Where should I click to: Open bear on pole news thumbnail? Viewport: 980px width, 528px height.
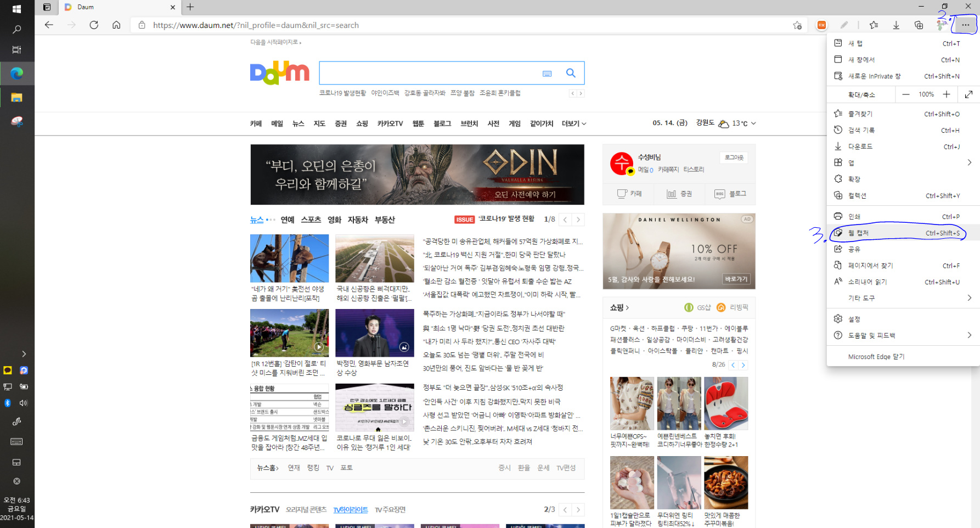[x=289, y=259]
